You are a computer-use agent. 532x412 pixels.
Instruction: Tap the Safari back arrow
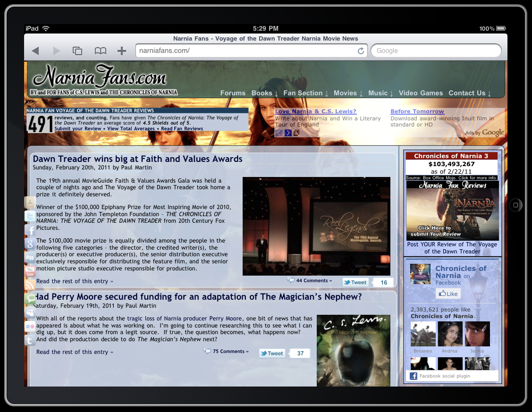35,51
